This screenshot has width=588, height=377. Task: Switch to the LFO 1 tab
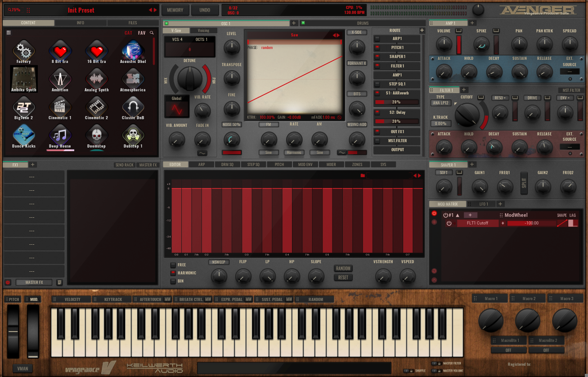tap(484, 204)
